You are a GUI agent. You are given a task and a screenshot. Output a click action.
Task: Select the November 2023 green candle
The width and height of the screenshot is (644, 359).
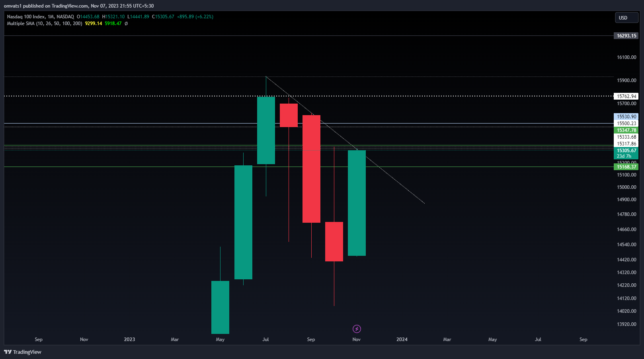tap(357, 203)
